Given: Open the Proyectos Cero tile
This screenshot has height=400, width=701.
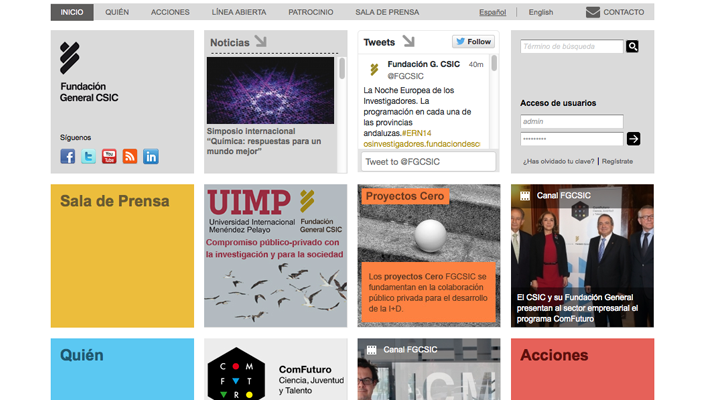Looking at the screenshot, I should 429,256.
